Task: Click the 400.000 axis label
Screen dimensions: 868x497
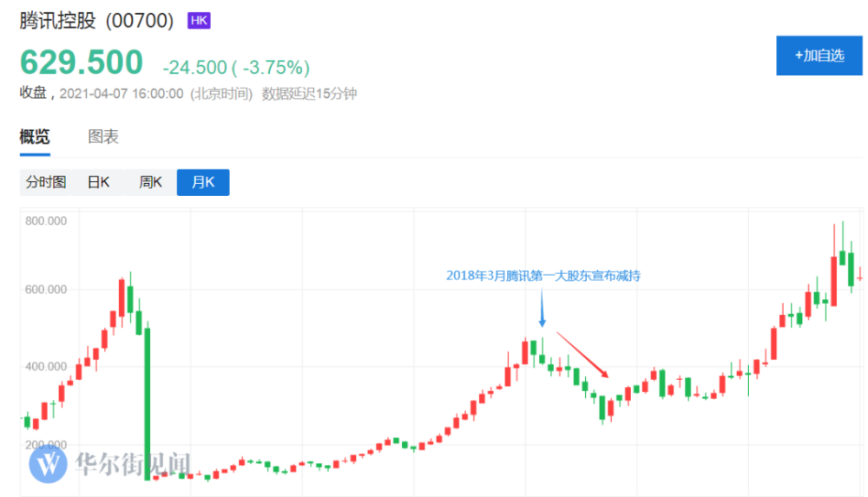Action: click(46, 366)
